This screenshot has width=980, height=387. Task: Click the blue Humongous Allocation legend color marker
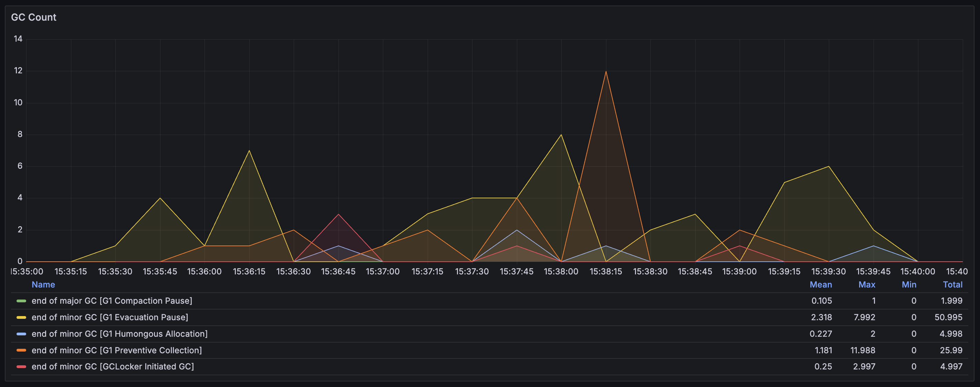21,334
